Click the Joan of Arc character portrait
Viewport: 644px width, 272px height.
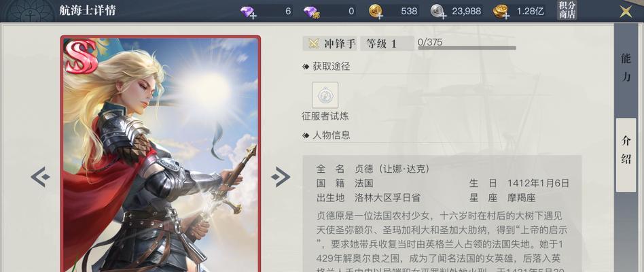point(160,154)
